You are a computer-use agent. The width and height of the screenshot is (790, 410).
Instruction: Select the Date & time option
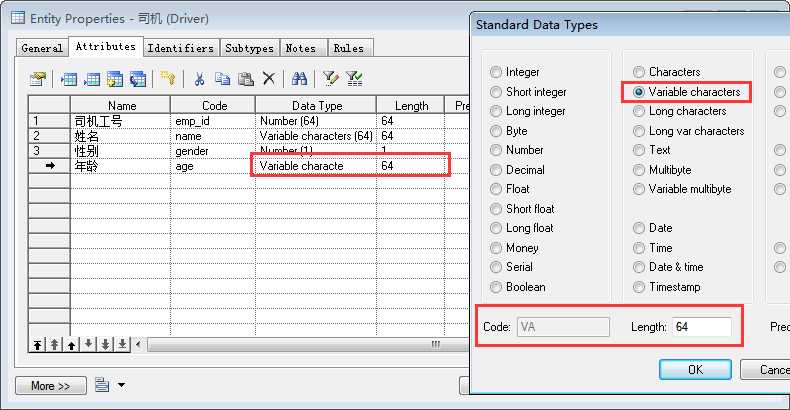coord(639,267)
